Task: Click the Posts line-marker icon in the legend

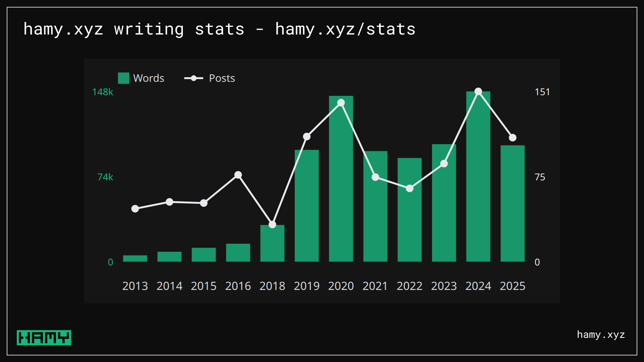Action: pyautogui.click(x=193, y=78)
